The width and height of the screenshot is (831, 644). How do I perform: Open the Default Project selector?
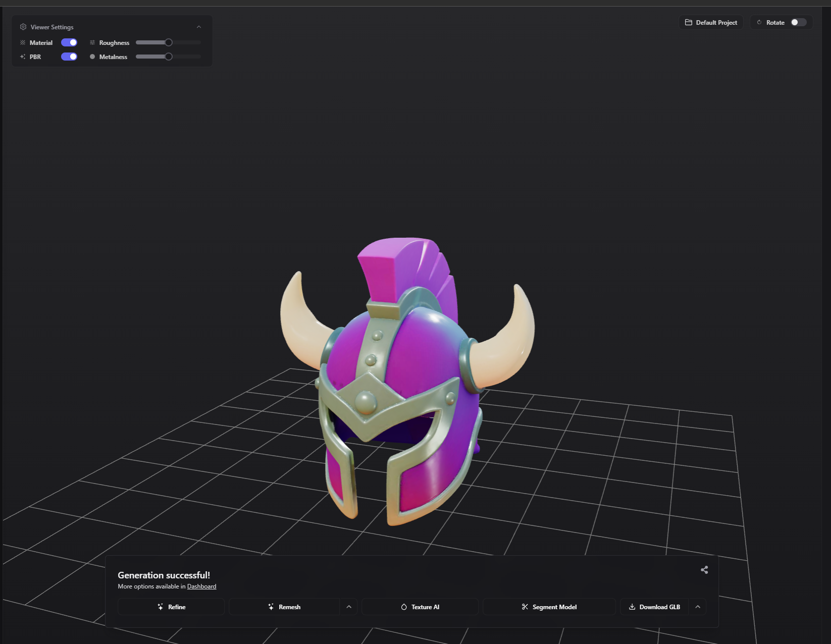point(711,22)
